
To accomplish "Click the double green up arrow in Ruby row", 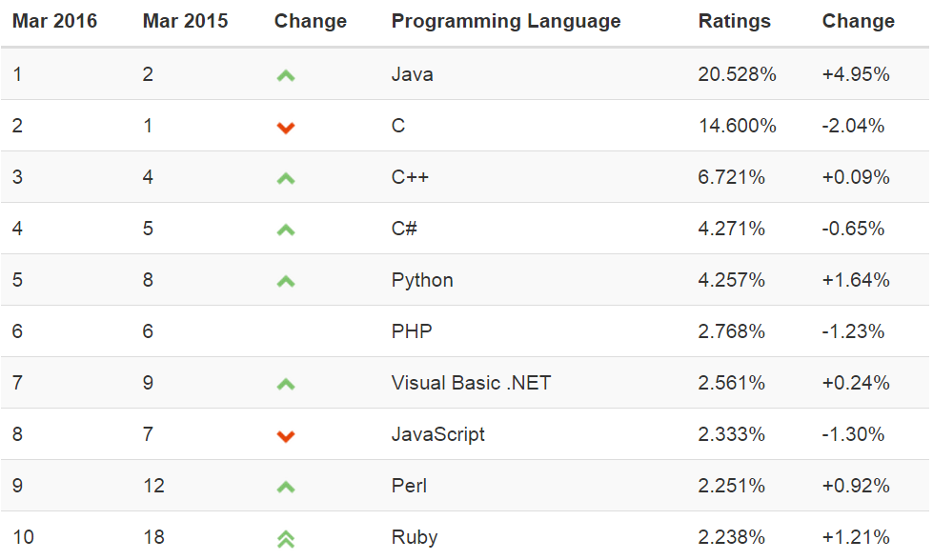I will 286,539.
